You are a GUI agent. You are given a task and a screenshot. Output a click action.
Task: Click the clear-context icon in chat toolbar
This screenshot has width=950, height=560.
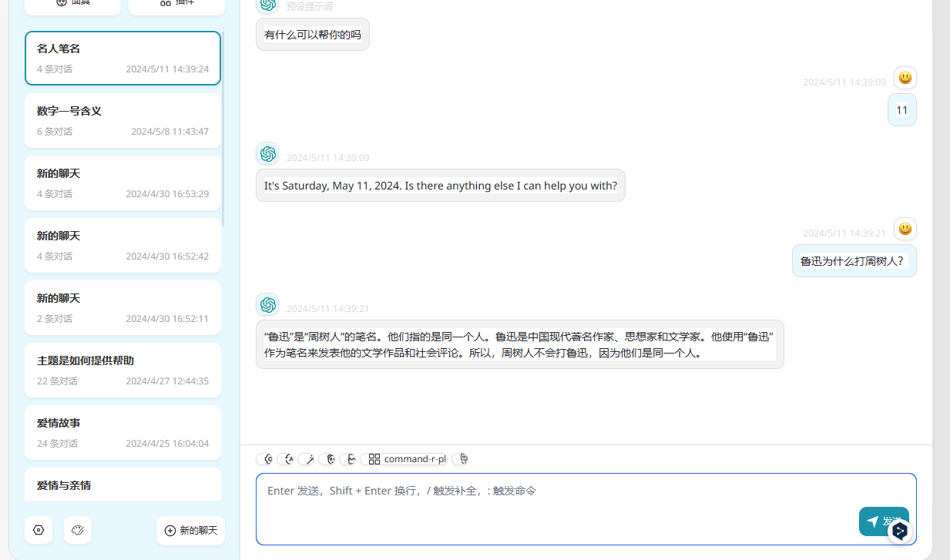click(349, 459)
